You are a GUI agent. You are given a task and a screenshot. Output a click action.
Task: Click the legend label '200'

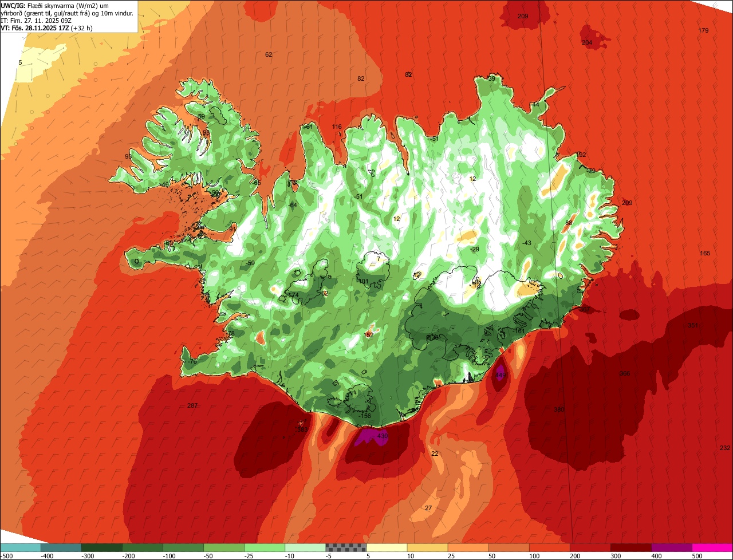574,556
